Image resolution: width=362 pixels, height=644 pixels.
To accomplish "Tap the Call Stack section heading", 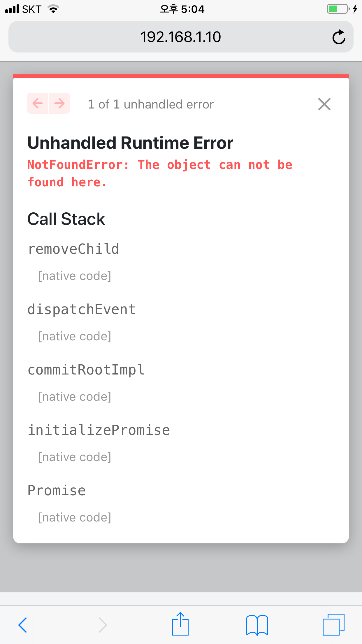I will [66, 218].
